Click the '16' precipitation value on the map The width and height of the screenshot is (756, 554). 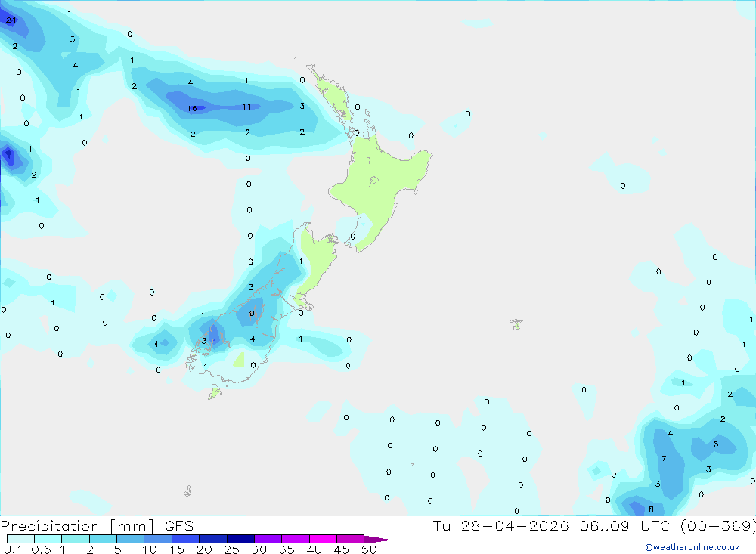192,109
